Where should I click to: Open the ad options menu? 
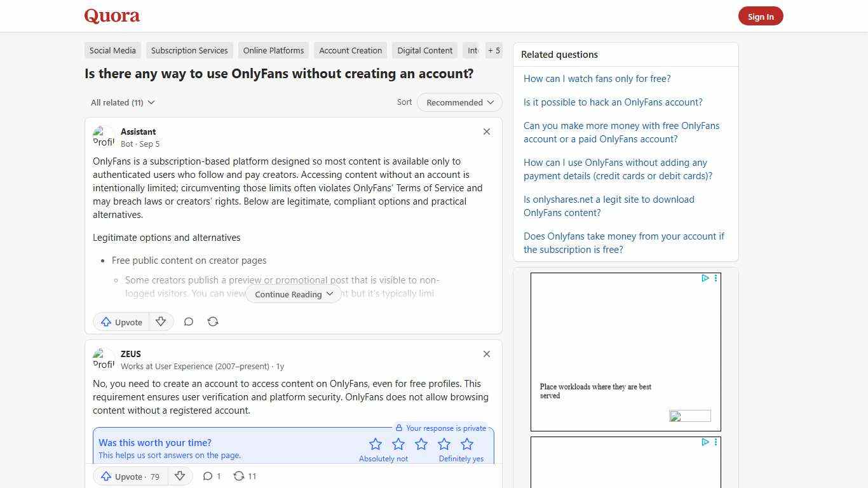pos(715,278)
